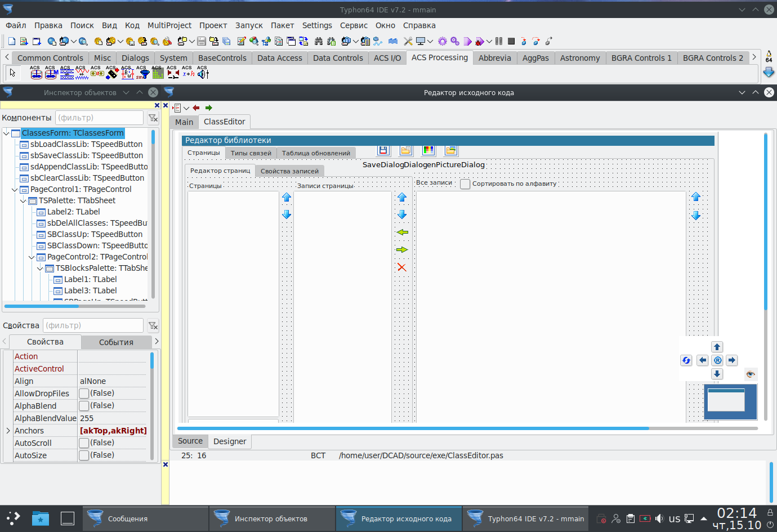Click the Pause icon in main toolbar

click(499, 41)
